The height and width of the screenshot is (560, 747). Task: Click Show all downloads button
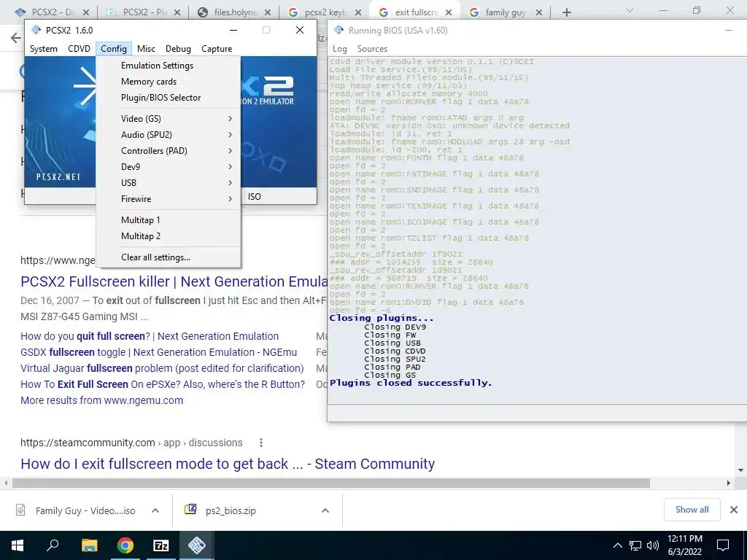[x=692, y=510]
